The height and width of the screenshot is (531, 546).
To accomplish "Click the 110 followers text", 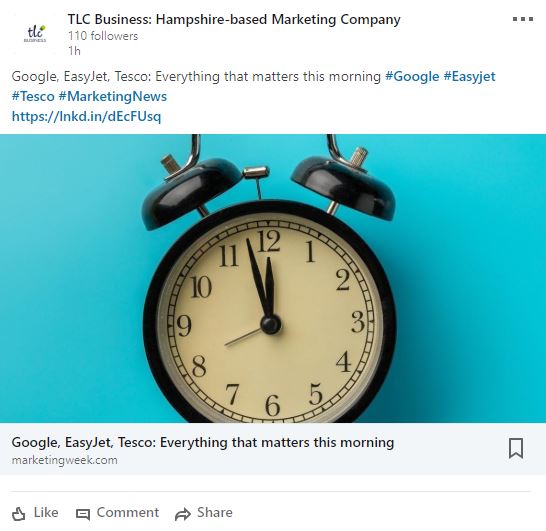I will coord(103,36).
